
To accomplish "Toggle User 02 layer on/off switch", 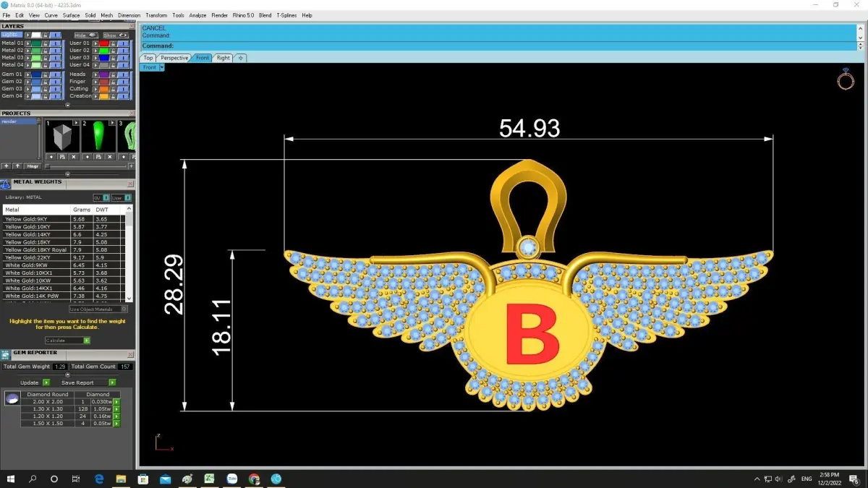I will pos(123,51).
